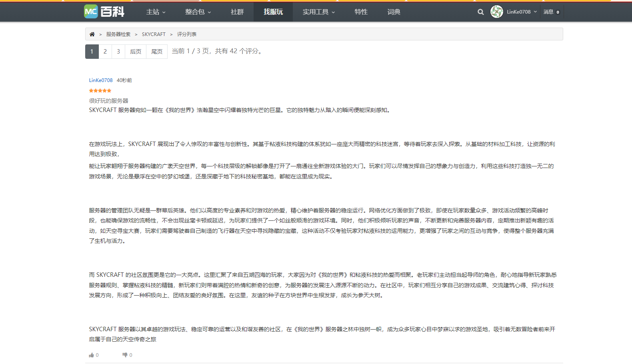This screenshot has width=632, height=364.
Task: Select pagination page 1
Action: pos(92,52)
